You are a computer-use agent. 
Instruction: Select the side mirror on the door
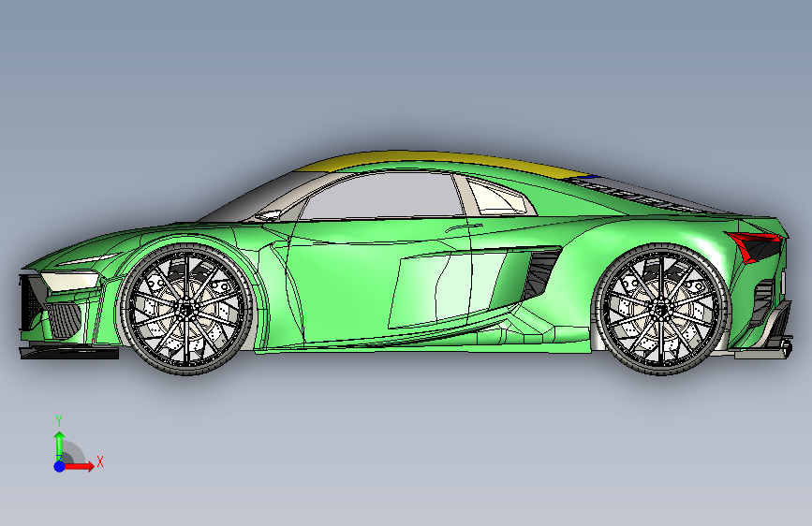pyautogui.click(x=270, y=214)
